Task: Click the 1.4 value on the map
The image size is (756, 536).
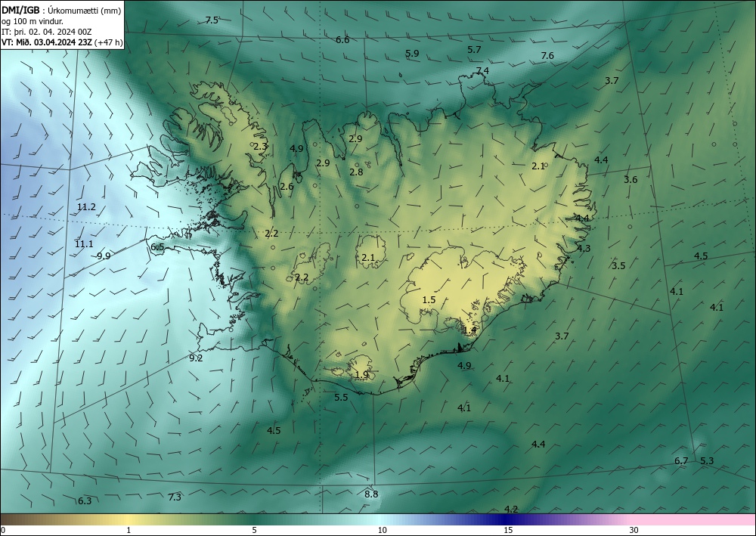Action: [470, 330]
